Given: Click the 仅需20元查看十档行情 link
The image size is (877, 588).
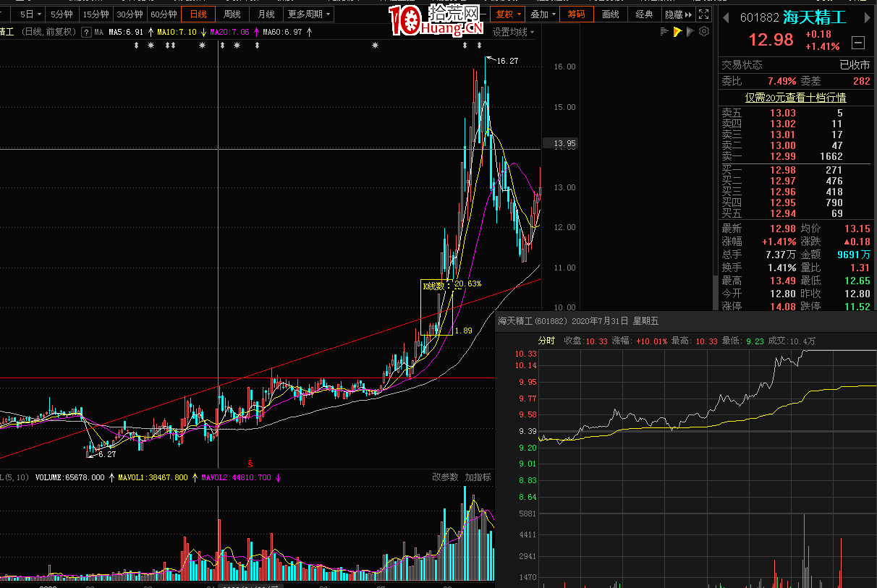Looking at the screenshot, I should (x=796, y=97).
